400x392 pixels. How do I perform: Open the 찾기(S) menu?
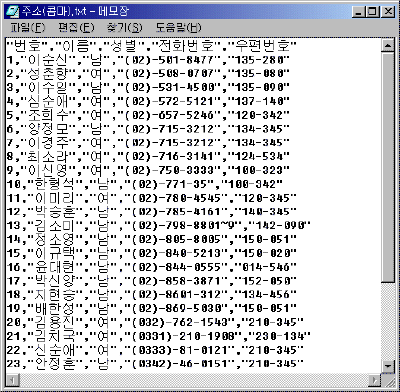click(125, 27)
